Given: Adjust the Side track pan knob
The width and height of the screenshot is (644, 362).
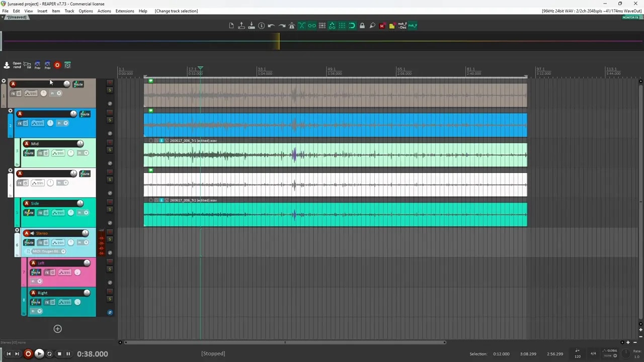Looking at the screenshot, I should 71,213.
